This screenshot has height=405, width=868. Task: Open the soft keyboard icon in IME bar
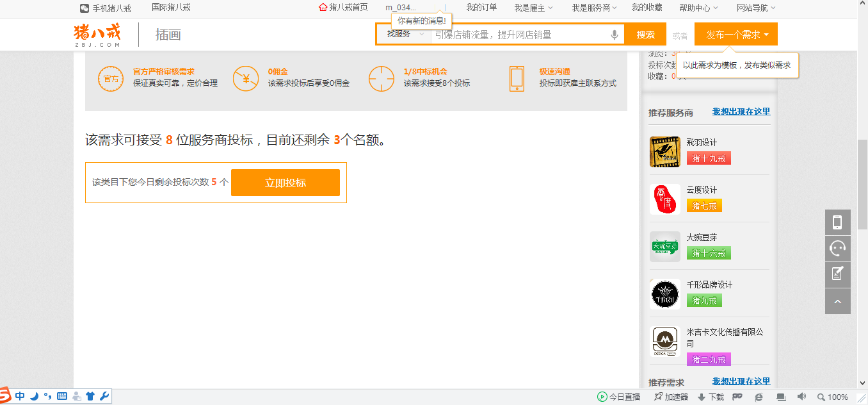tap(62, 396)
